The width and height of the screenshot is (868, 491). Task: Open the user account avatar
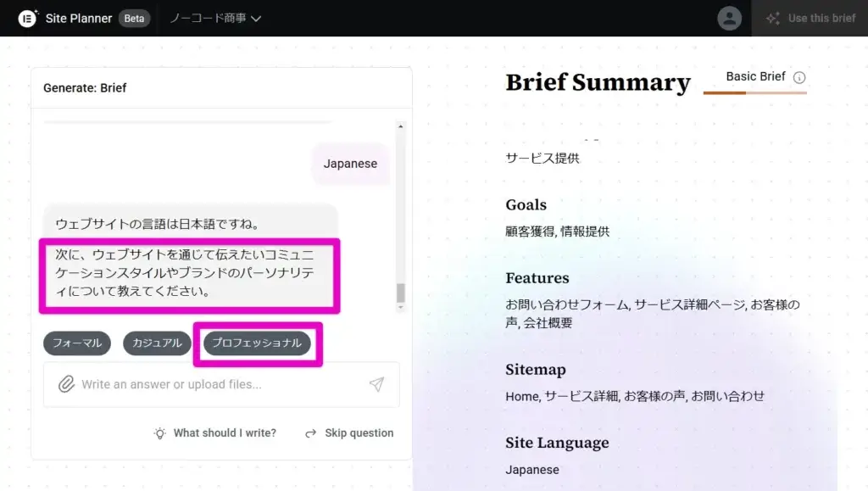pos(729,19)
